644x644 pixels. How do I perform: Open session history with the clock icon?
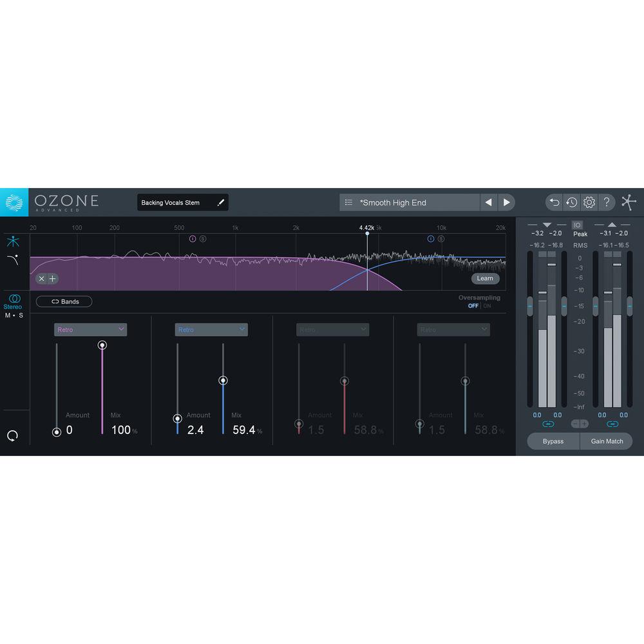click(571, 202)
